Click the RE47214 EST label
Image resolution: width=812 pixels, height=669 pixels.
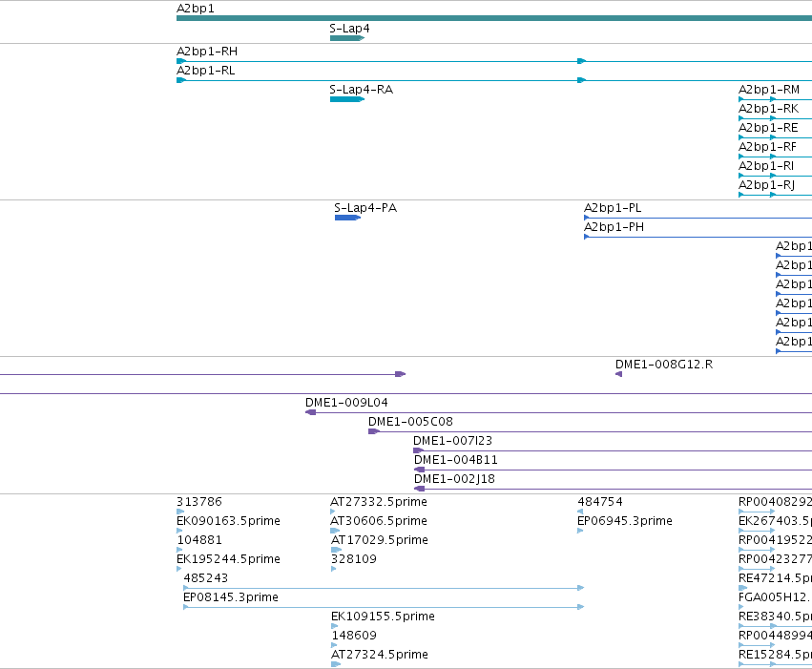click(775, 578)
